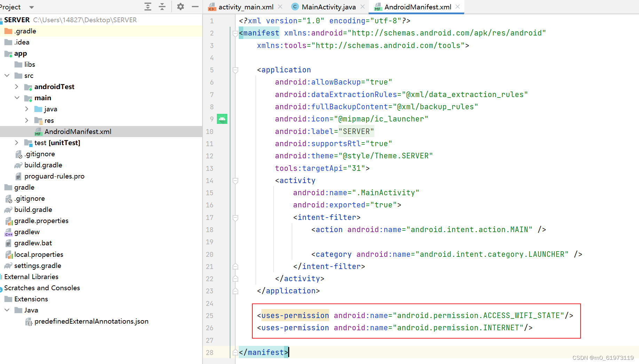The height and width of the screenshot is (364, 639).
Task: Fold the application block at line 5
Action: coord(235,70)
